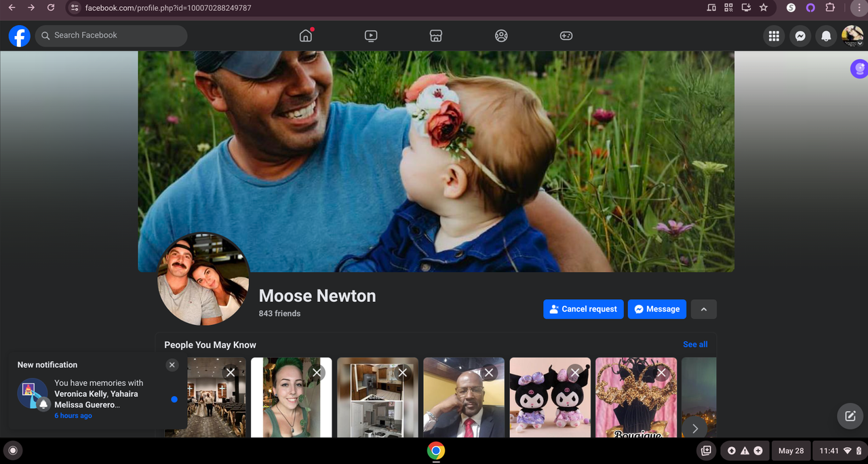
Task: Open the shelf upload notification icon
Action: pyautogui.click(x=732, y=450)
